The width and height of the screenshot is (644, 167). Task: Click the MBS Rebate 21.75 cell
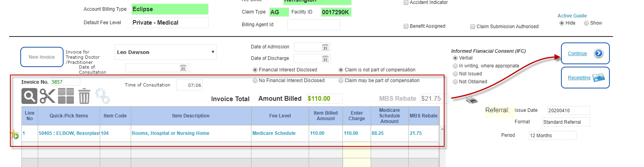pyautogui.click(x=424, y=133)
